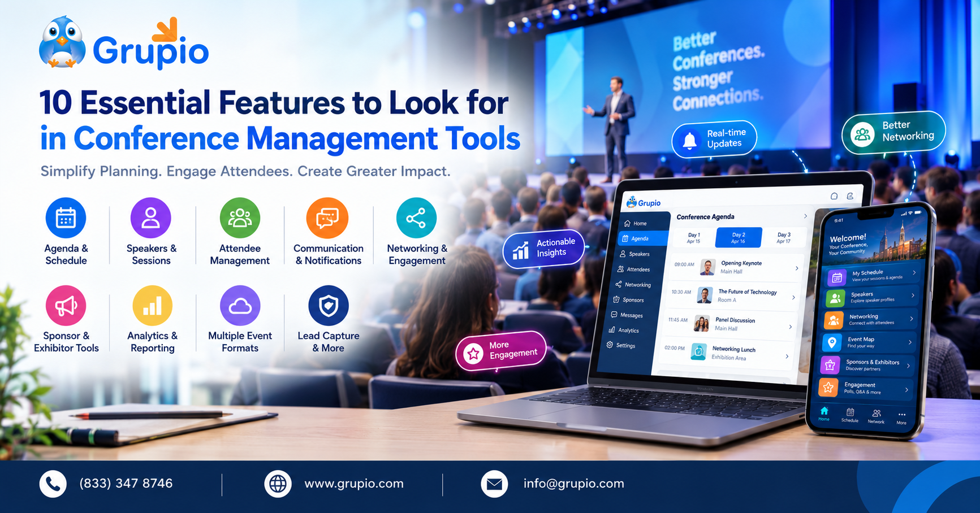Open Event Map on the phone app
The height and width of the screenshot is (513, 980).
868,342
